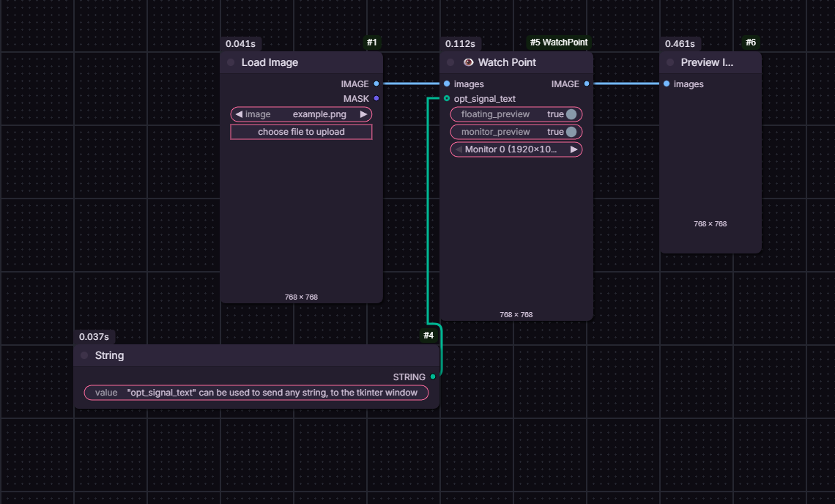Click the images input port on Preview node
The width and height of the screenshot is (835, 504).
(667, 84)
